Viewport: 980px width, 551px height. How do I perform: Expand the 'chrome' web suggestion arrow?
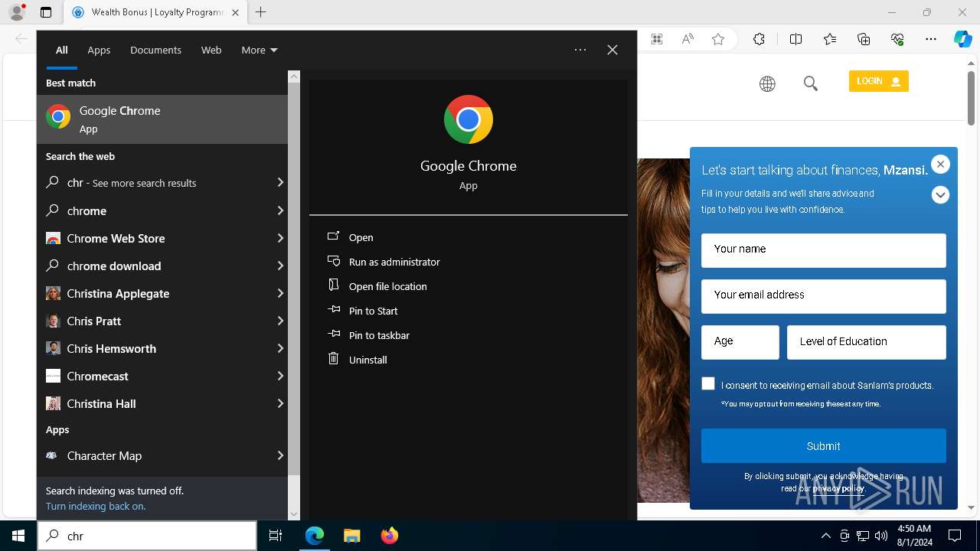[279, 210]
